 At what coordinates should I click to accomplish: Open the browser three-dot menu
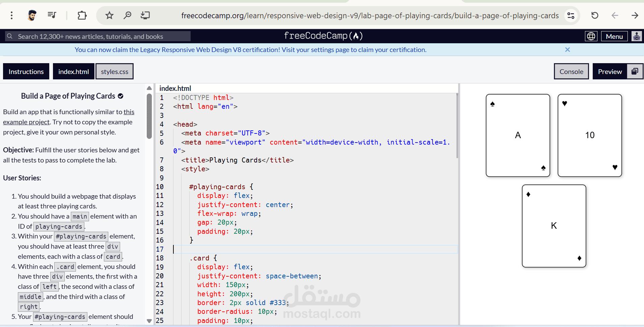pos(11,15)
